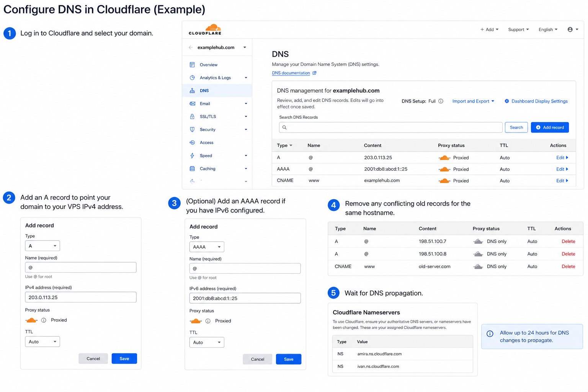The image size is (588, 392).
Task: Toggle Proxied cloud in A record form
Action: 31,320
